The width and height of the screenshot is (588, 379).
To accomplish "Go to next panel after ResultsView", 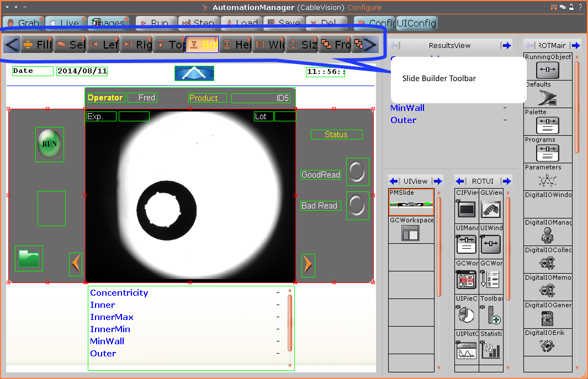I will (507, 45).
